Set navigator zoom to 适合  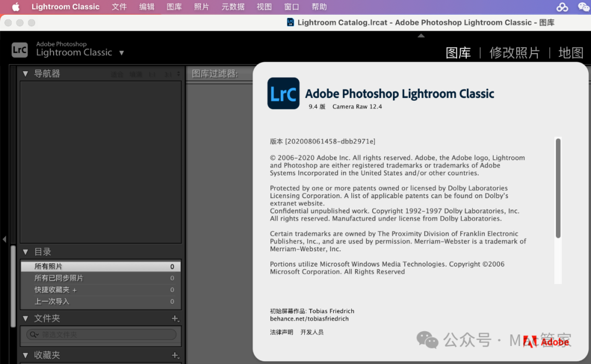click(117, 74)
